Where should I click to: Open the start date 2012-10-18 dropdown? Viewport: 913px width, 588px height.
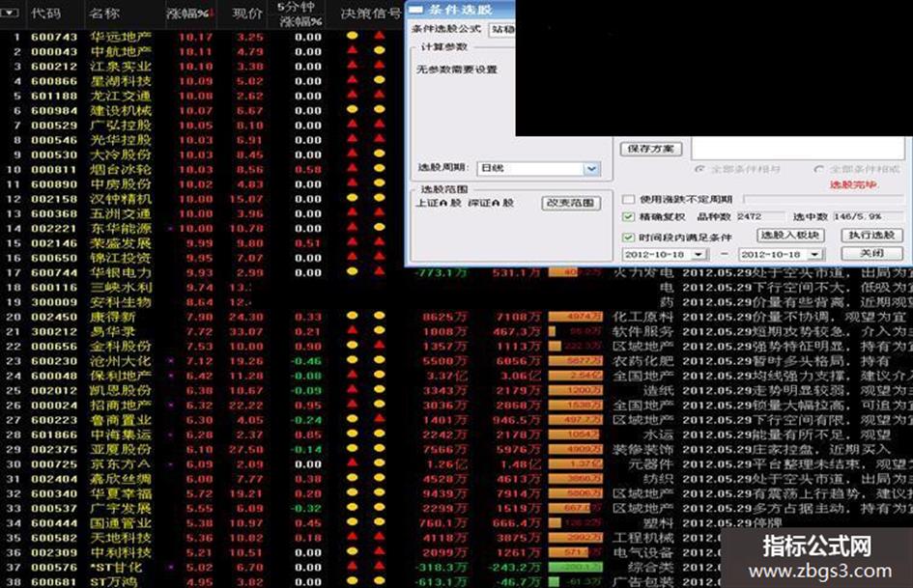[x=699, y=254]
